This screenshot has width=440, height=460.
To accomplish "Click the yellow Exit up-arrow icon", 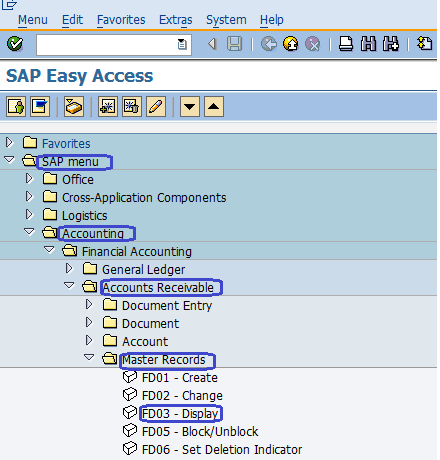I will 291,44.
